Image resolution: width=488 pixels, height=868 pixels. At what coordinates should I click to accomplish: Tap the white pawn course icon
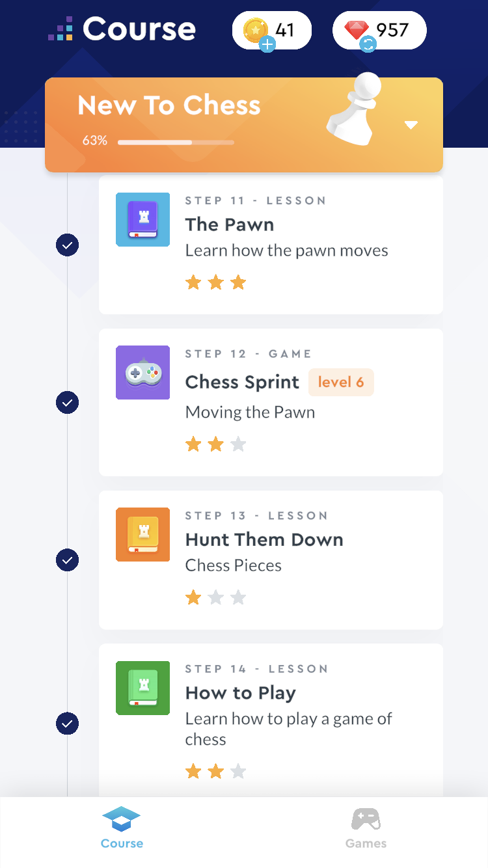tap(355, 109)
